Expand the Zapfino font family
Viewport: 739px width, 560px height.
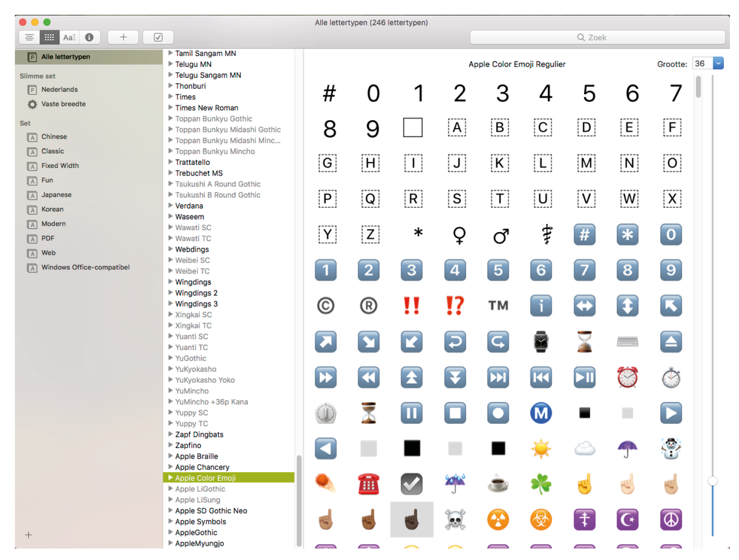(x=171, y=445)
